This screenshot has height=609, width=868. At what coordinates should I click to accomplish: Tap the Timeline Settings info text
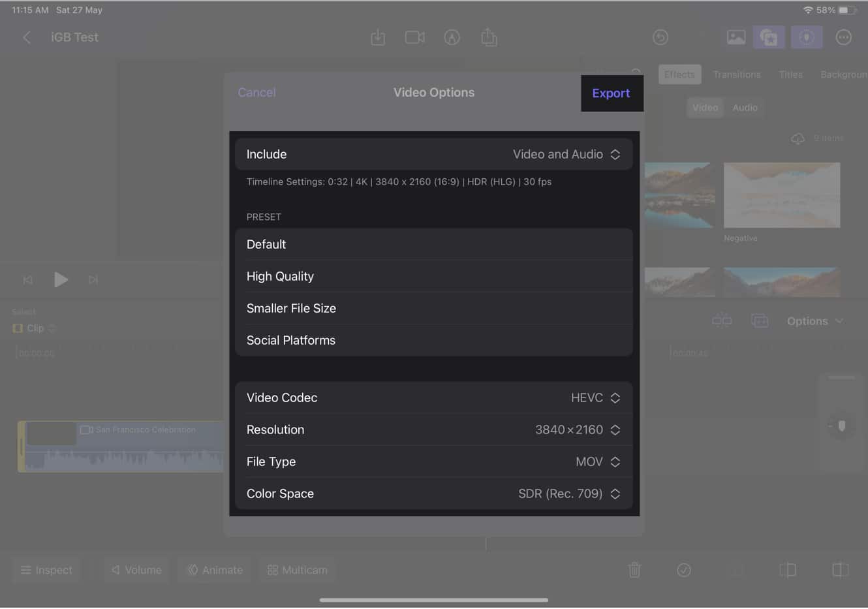pyautogui.click(x=399, y=182)
